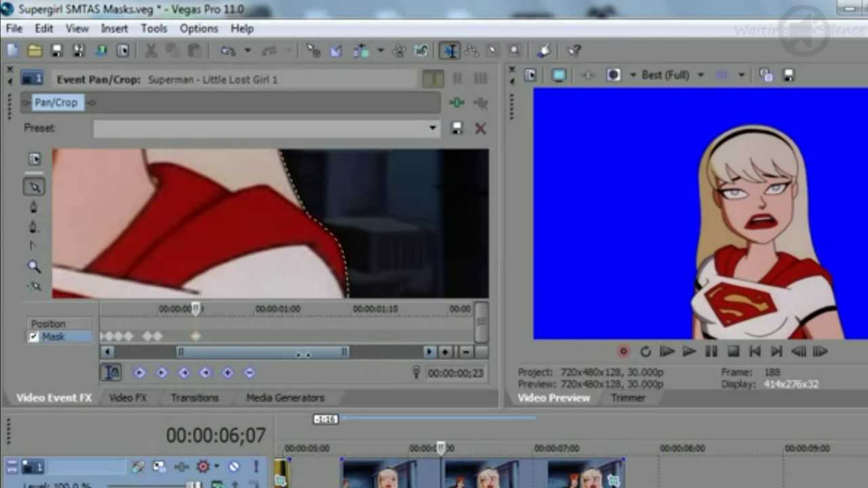Switch to the Video FX tab
The height and width of the screenshot is (488, 868).
128,398
